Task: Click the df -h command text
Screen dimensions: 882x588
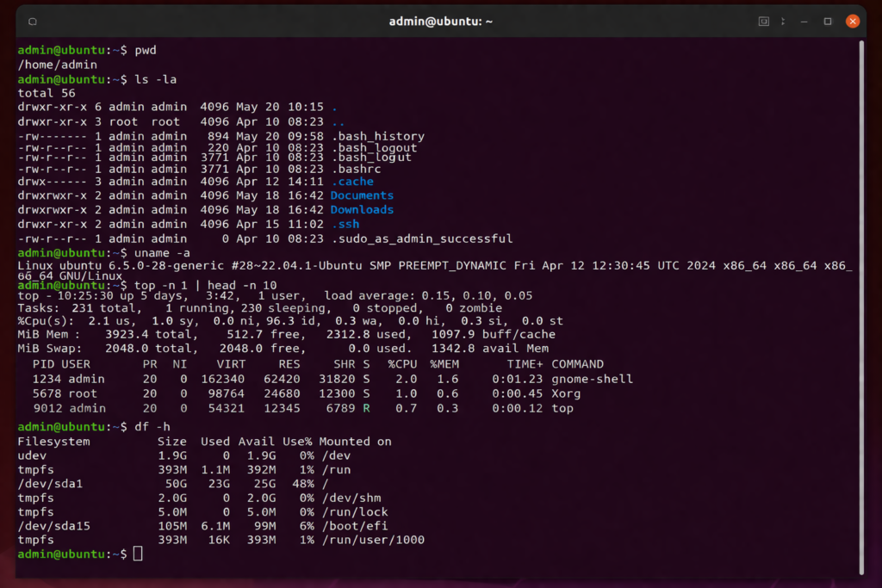Action: (152, 426)
